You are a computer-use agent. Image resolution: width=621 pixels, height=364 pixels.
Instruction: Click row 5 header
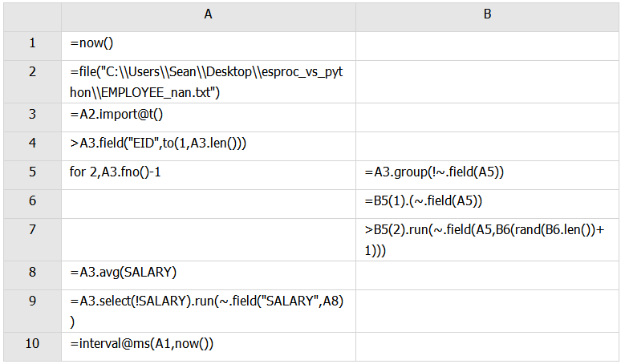click(x=32, y=175)
